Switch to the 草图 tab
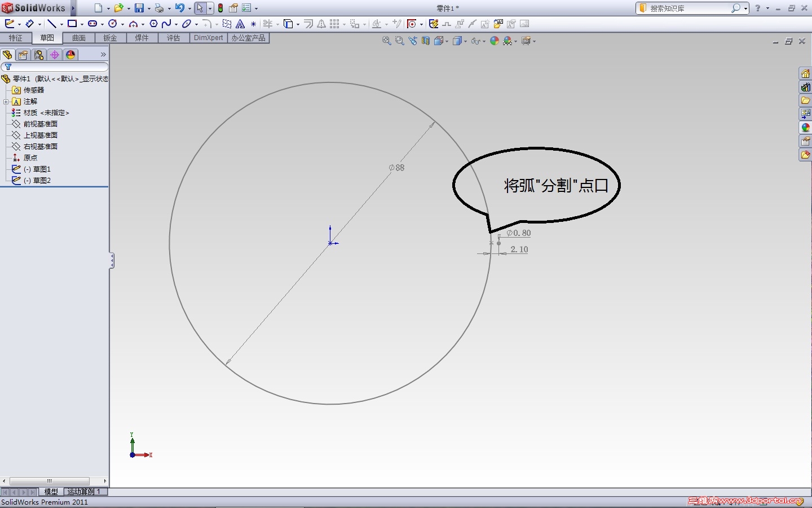Viewport: 812px width, 508px height. (x=47, y=38)
